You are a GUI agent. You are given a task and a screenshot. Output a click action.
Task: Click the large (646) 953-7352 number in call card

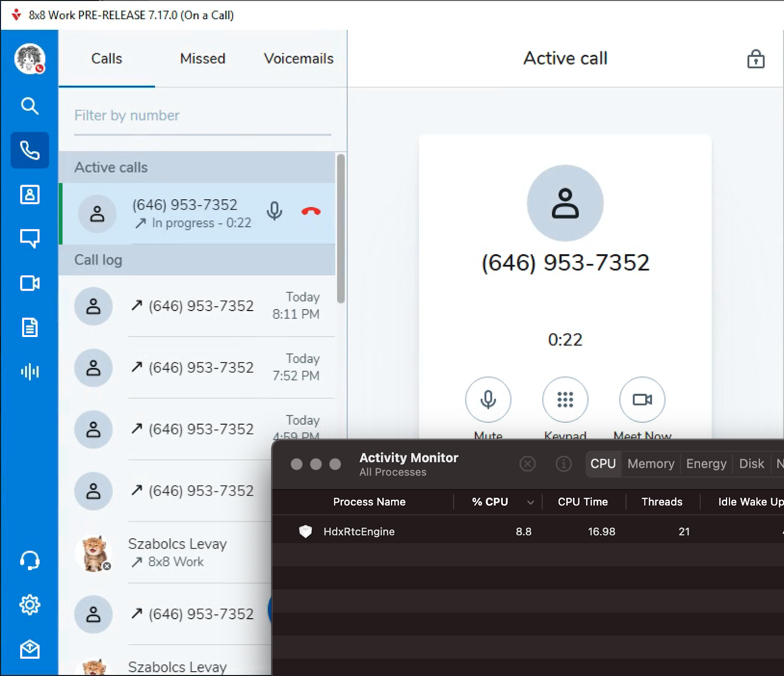tap(565, 263)
